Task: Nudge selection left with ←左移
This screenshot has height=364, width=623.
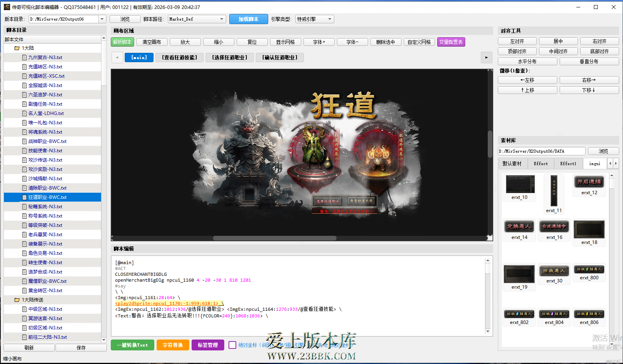Action: coord(527,80)
